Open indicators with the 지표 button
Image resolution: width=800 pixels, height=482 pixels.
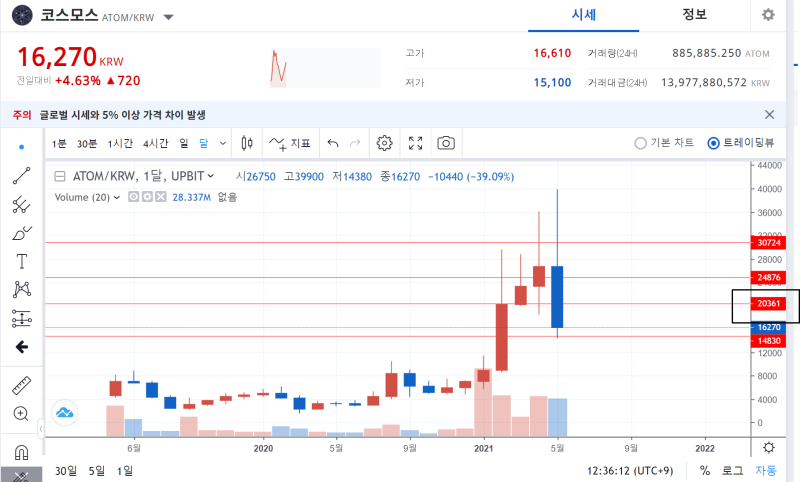(289, 143)
